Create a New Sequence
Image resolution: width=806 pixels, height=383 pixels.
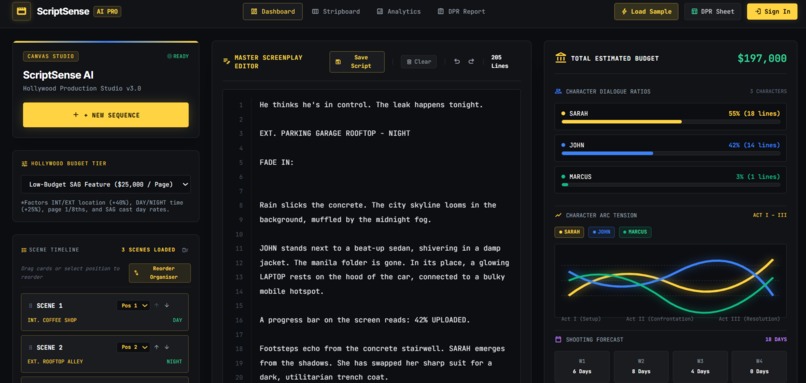coord(106,115)
